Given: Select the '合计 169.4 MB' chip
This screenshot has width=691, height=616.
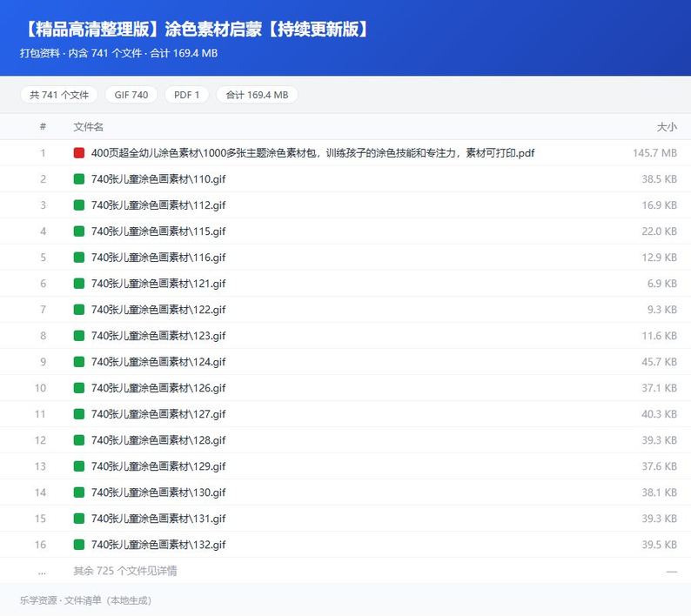Looking at the screenshot, I should [257, 95].
